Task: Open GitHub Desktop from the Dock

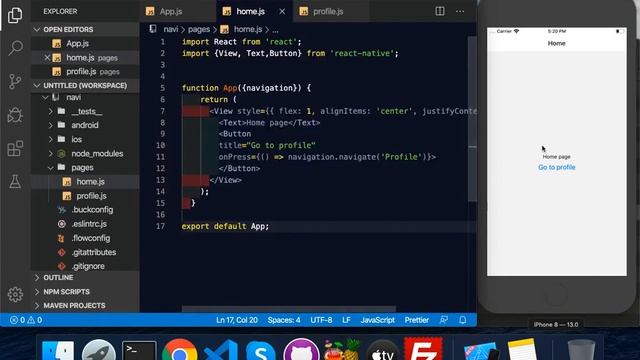Action: [301, 350]
